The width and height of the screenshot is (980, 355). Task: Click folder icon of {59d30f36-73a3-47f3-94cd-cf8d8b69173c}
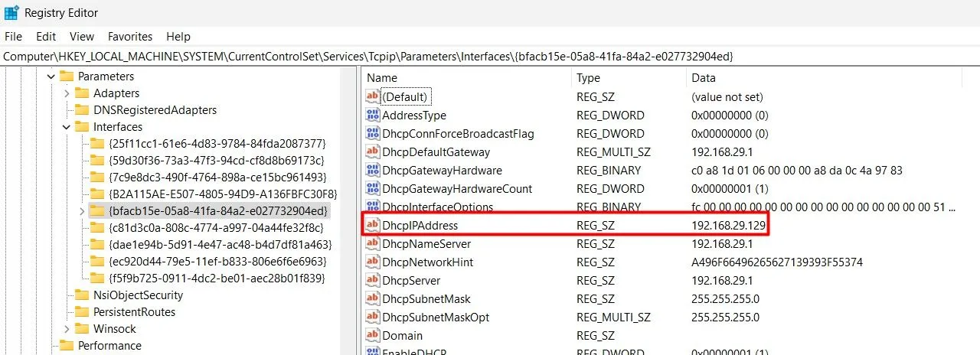point(97,161)
